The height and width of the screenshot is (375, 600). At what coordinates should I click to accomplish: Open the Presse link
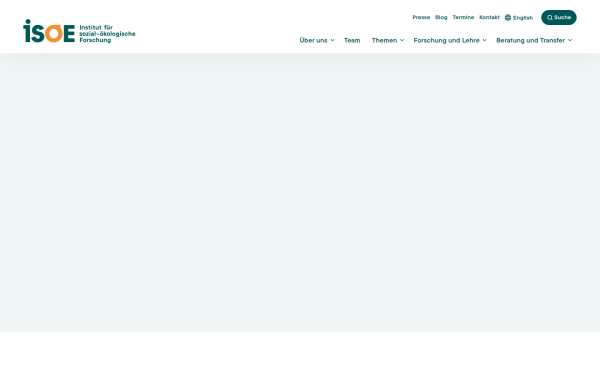point(421,17)
